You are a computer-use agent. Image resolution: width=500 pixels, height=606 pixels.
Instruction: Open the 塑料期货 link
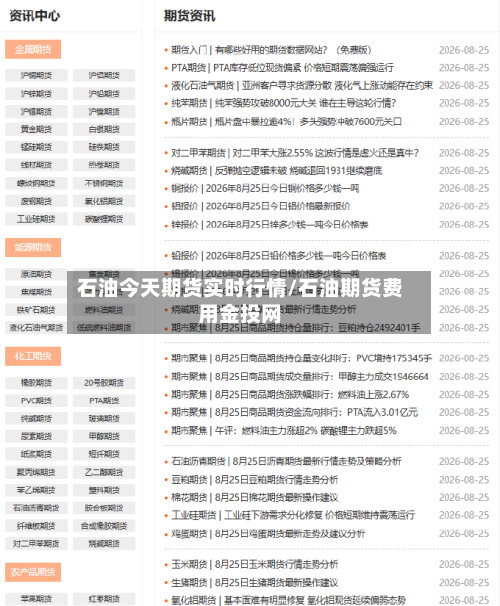pyautogui.click(x=104, y=490)
